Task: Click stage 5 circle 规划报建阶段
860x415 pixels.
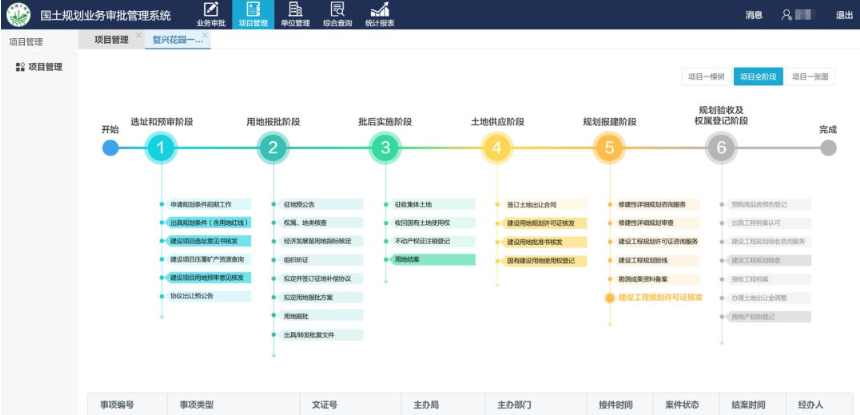Action: 609,148
